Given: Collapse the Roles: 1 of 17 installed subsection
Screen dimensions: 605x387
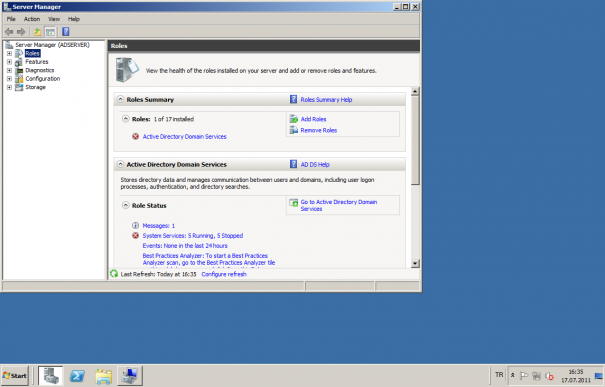Looking at the screenshot, I should pyautogui.click(x=125, y=119).
